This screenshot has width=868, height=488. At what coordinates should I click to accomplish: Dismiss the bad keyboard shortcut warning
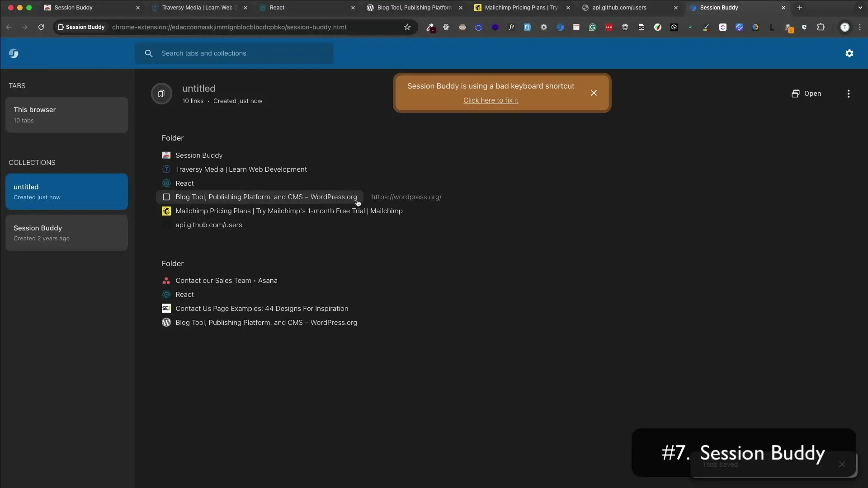click(594, 93)
